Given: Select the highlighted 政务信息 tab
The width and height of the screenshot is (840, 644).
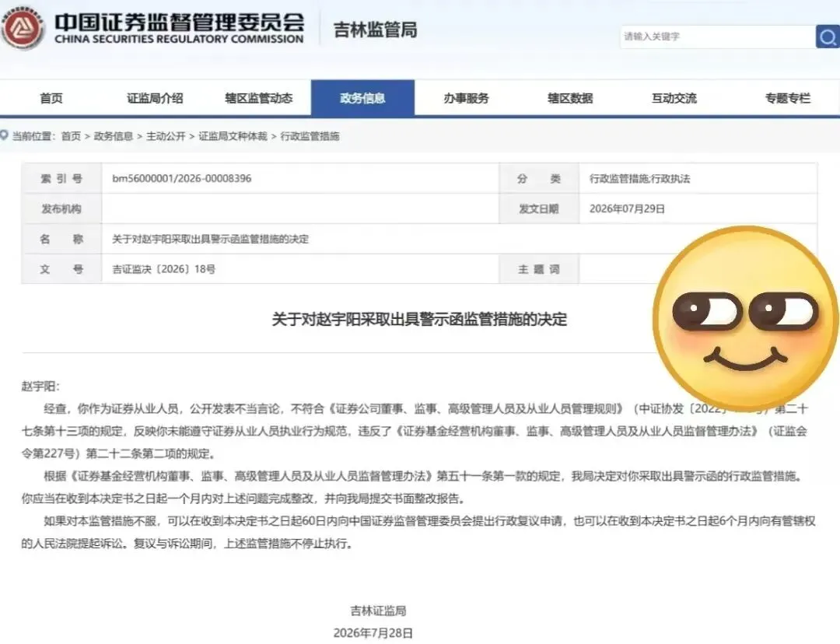Looking at the screenshot, I should tap(362, 98).
